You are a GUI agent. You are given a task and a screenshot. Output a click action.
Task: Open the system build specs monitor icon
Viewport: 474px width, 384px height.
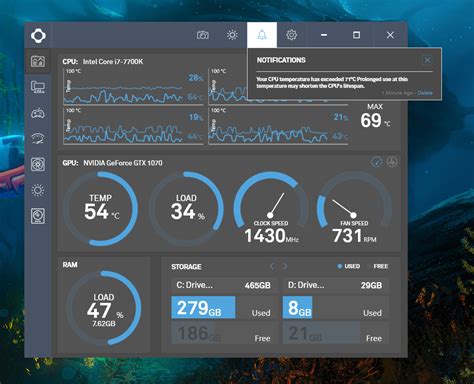38,87
